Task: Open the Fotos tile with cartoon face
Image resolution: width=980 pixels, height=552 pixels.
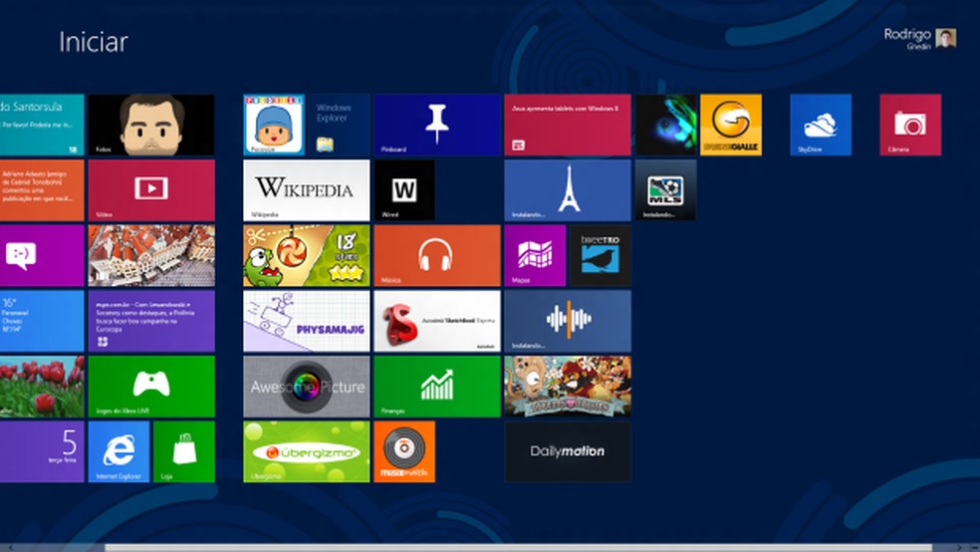Action: [x=151, y=125]
